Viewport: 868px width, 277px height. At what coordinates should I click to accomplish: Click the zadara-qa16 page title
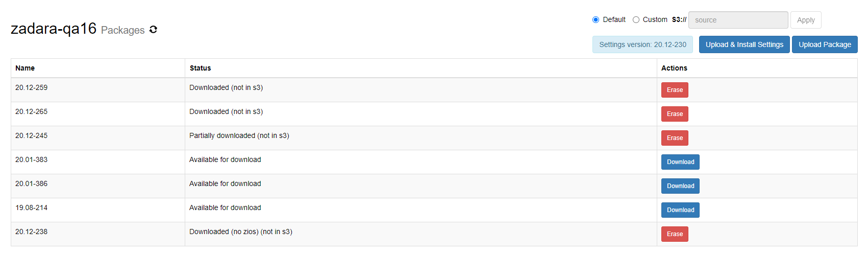pyautogui.click(x=54, y=29)
